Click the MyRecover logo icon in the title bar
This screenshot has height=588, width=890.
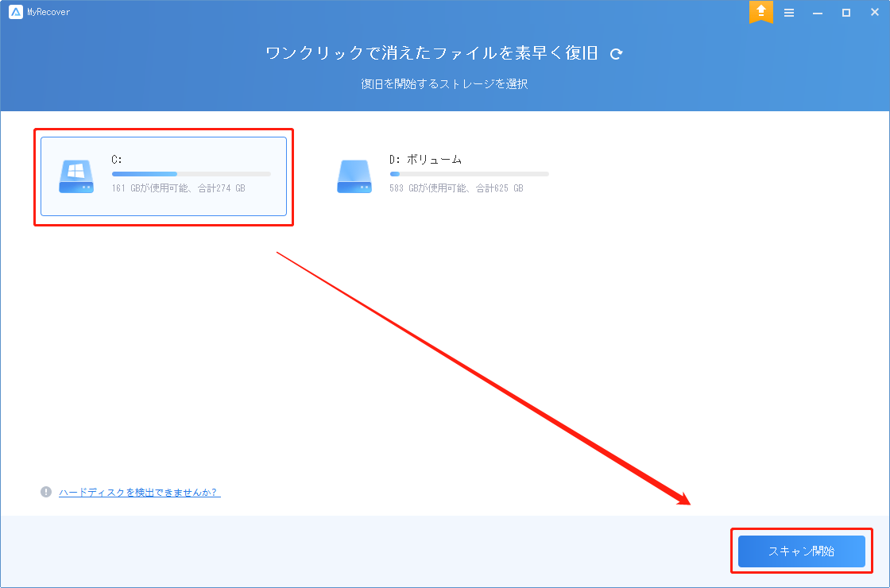click(16, 11)
